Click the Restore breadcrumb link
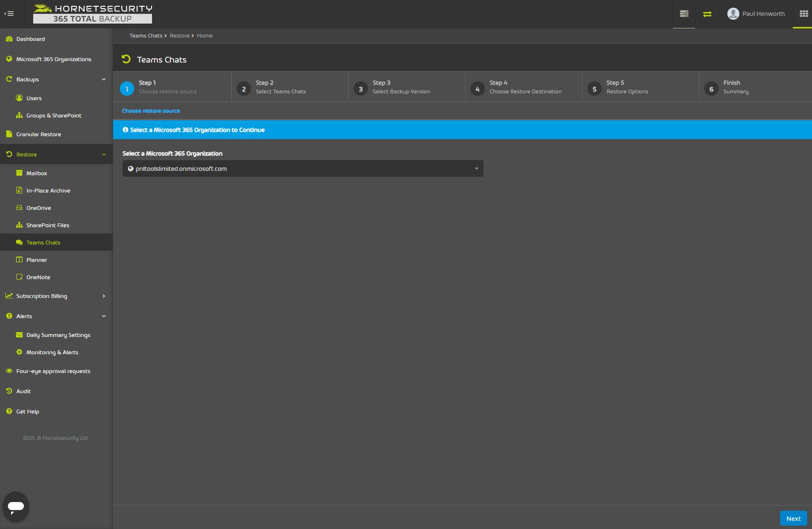The height and width of the screenshot is (529, 812). pyautogui.click(x=179, y=36)
